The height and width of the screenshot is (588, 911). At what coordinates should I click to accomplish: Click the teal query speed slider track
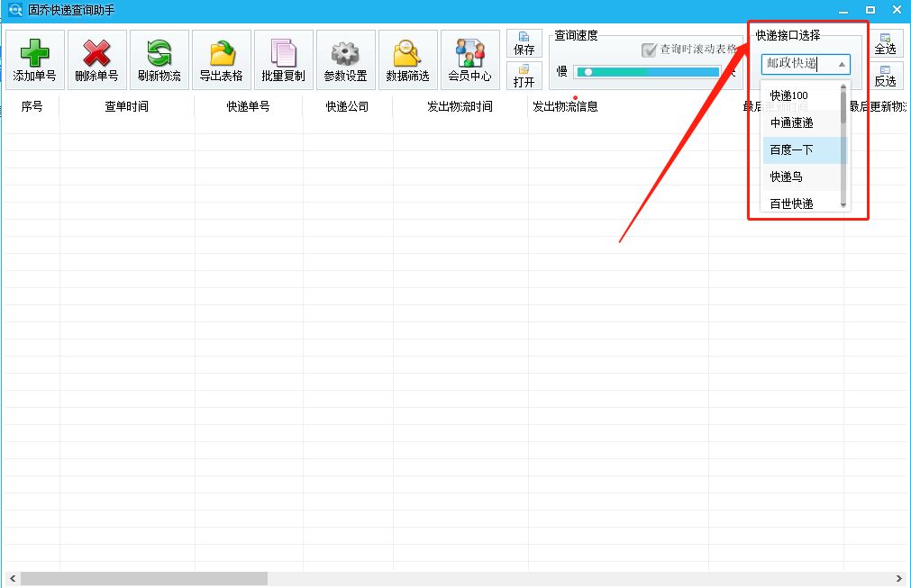point(648,72)
